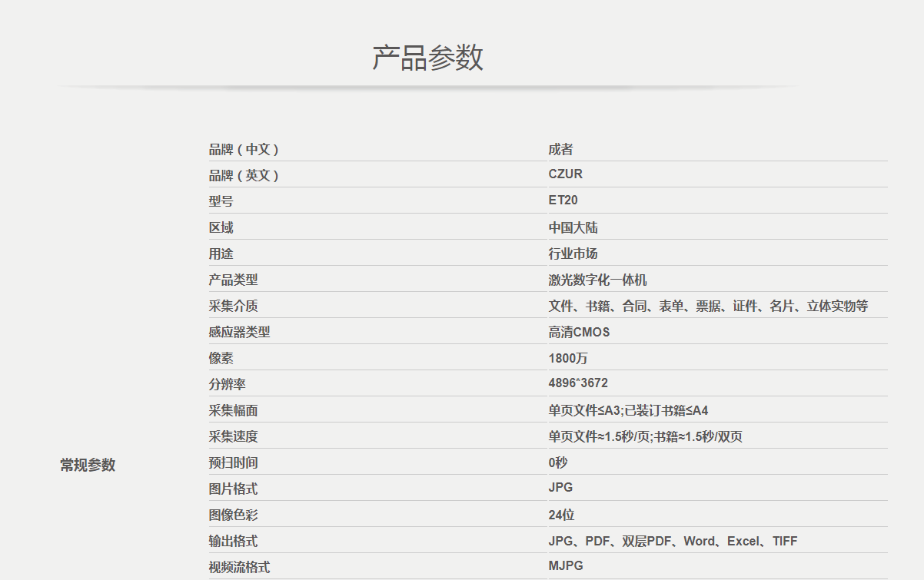The image size is (924, 580).
Task: Click the 品牌（英文）label
Action: [244, 176]
